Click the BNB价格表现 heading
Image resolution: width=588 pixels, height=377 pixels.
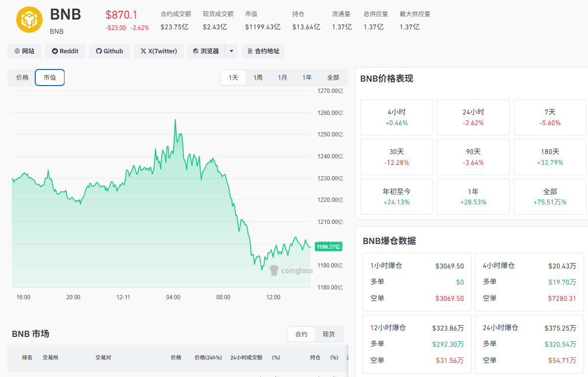tap(386, 79)
